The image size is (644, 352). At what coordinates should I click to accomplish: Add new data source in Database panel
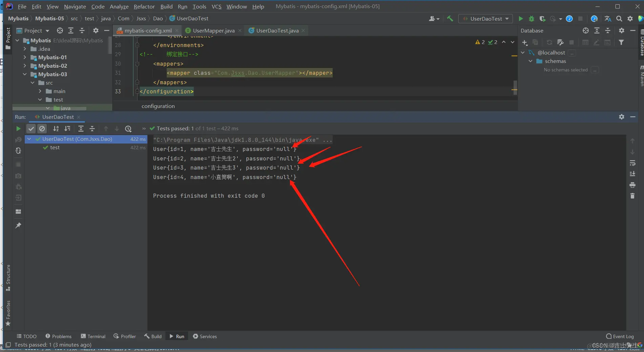pos(524,42)
